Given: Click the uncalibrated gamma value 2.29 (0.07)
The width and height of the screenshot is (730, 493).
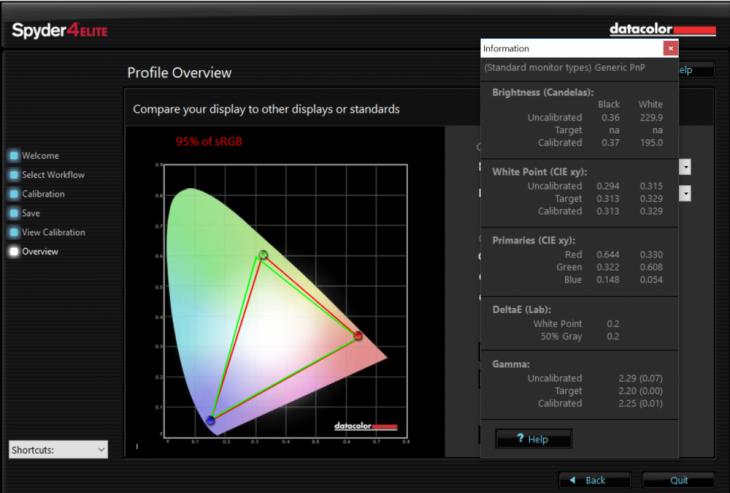Looking at the screenshot, I should point(640,378).
